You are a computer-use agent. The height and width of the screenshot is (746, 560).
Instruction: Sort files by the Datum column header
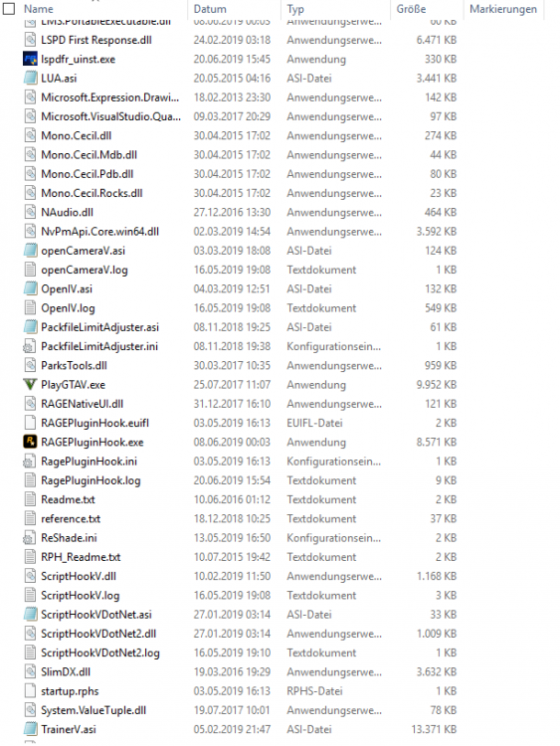point(210,9)
